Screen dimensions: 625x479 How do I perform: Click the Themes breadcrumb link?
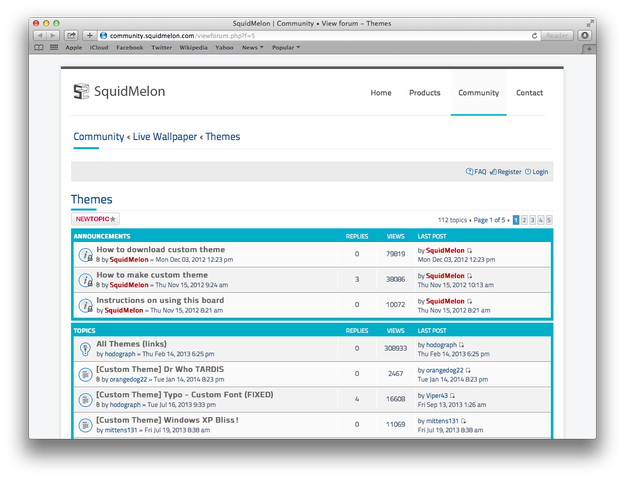click(223, 137)
